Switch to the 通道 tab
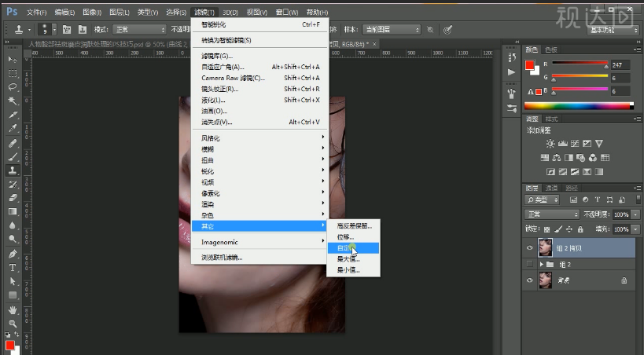This screenshot has width=644, height=355. tap(551, 188)
